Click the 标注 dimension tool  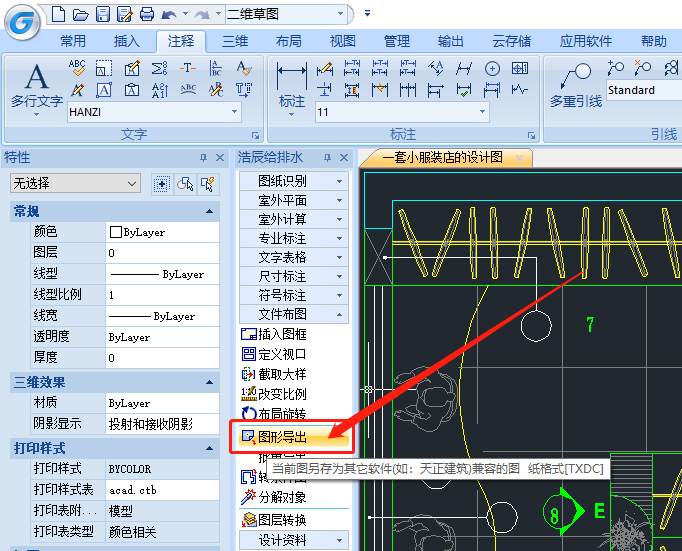292,88
